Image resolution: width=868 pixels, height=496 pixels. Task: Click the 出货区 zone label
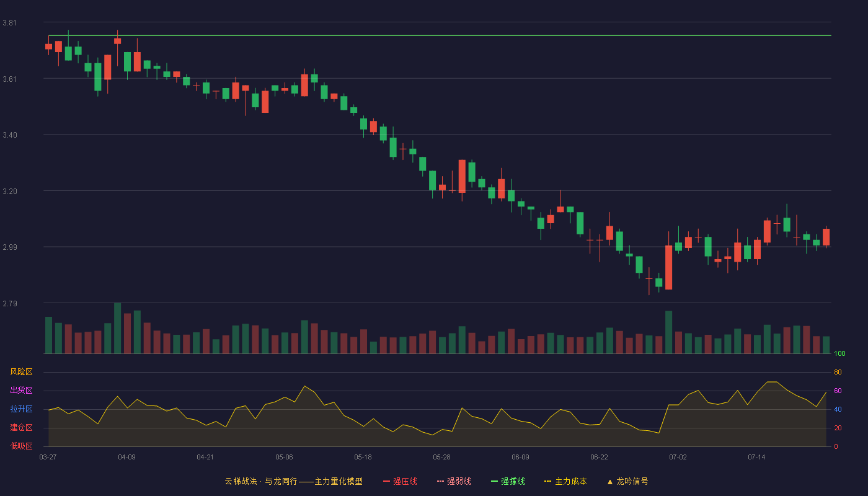tap(21, 391)
